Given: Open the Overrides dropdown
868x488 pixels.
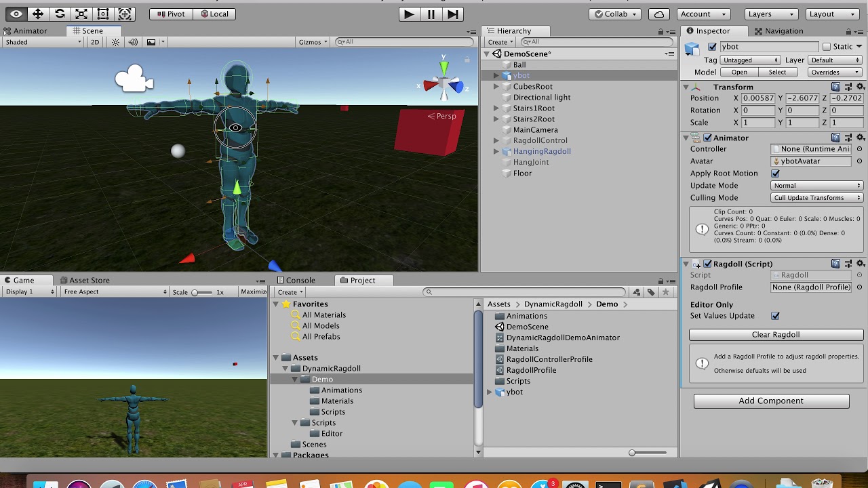Looking at the screenshot, I should (x=835, y=72).
